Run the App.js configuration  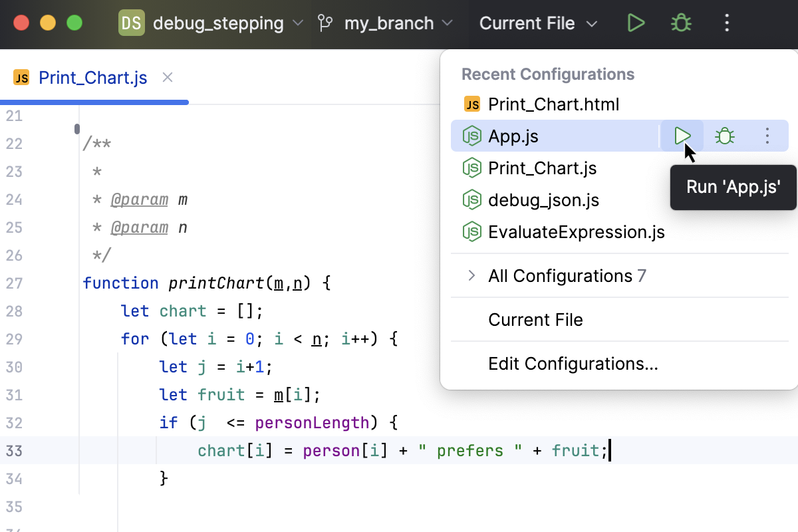[682, 136]
